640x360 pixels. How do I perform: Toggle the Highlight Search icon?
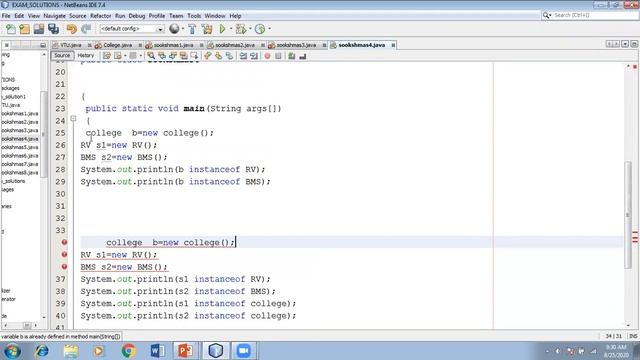point(184,56)
